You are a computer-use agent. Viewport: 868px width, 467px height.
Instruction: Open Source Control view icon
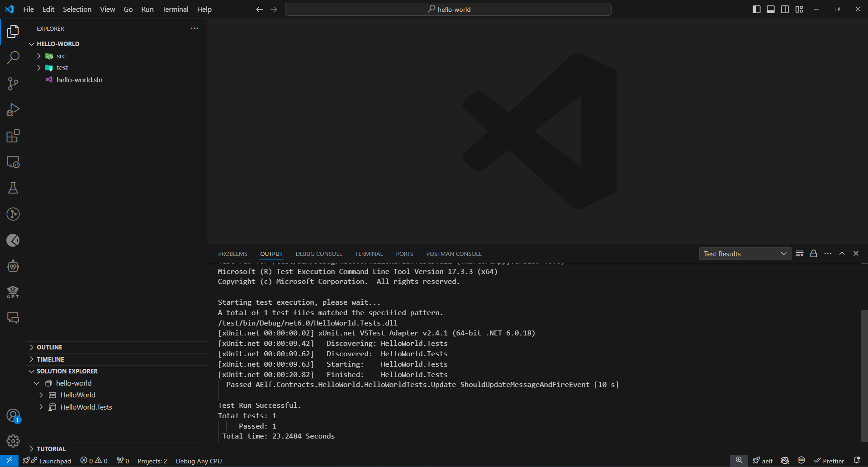(x=13, y=84)
